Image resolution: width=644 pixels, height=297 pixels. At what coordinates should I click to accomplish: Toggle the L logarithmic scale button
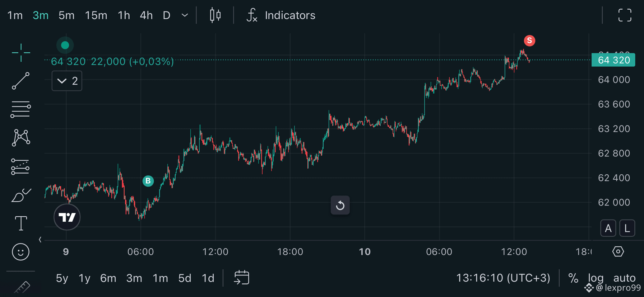coord(627,228)
